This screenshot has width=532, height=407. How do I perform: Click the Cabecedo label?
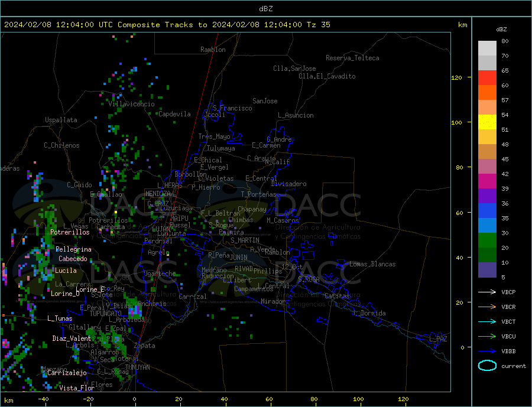click(x=73, y=259)
